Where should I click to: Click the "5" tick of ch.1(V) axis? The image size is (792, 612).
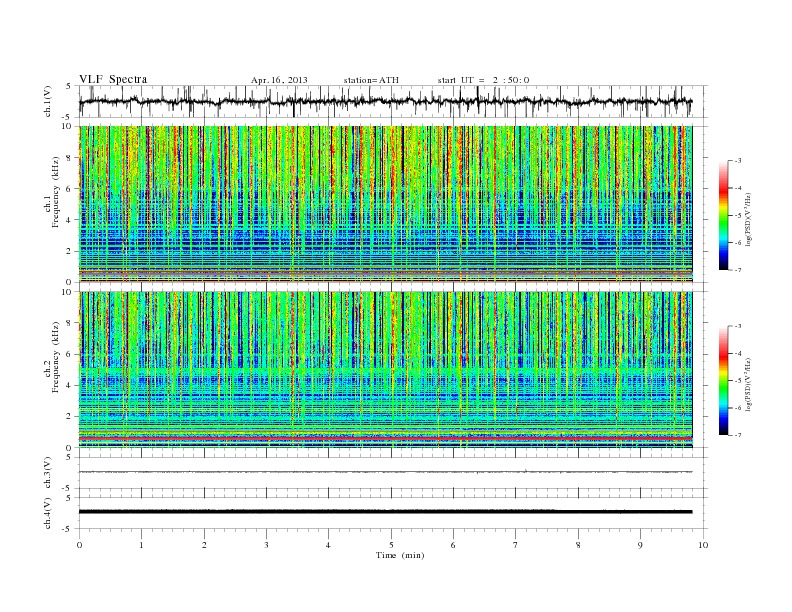click(x=69, y=86)
